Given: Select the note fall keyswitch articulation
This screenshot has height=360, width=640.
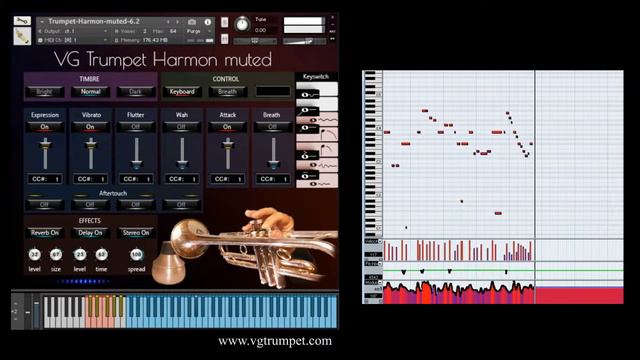Looking at the screenshot, I should 329,134.
